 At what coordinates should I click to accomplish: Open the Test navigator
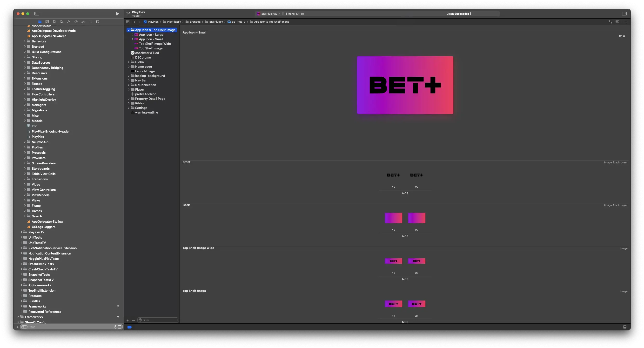[x=76, y=22]
